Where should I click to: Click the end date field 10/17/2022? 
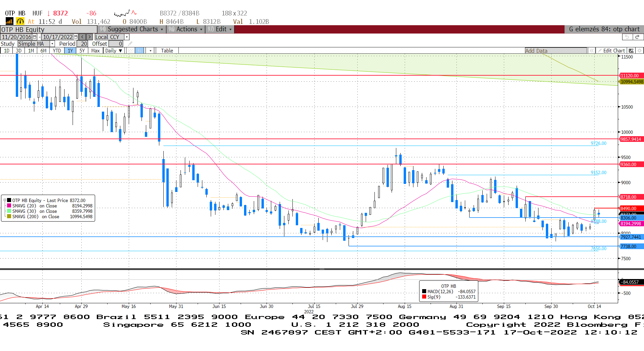point(57,37)
